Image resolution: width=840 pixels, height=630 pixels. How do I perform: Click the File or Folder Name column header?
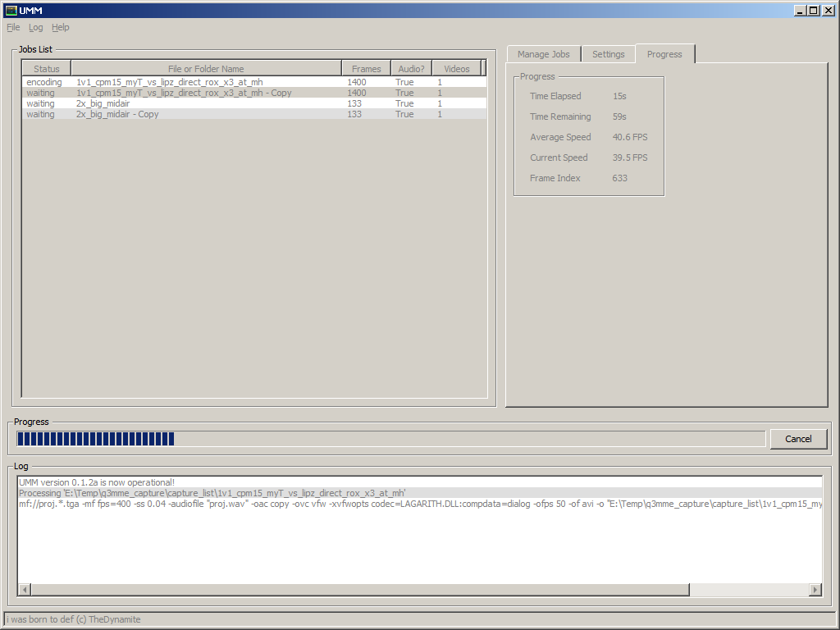[206, 69]
